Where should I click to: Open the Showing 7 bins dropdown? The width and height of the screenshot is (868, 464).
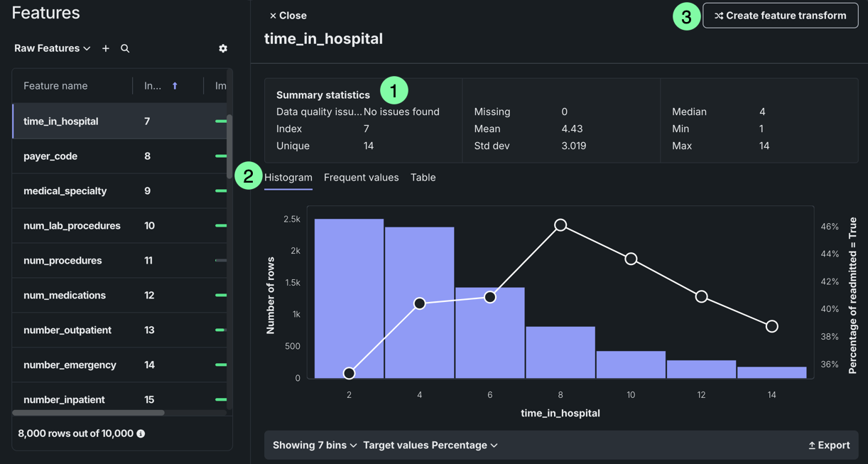(x=315, y=446)
